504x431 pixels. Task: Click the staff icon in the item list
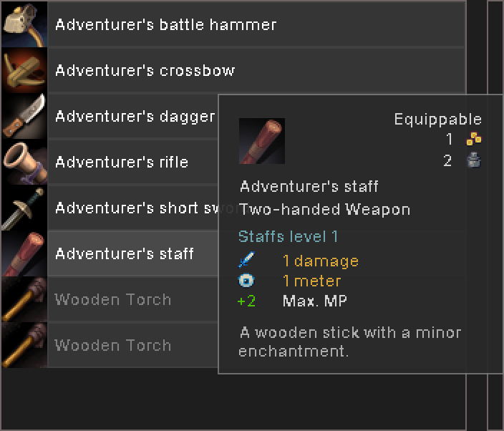click(24, 253)
